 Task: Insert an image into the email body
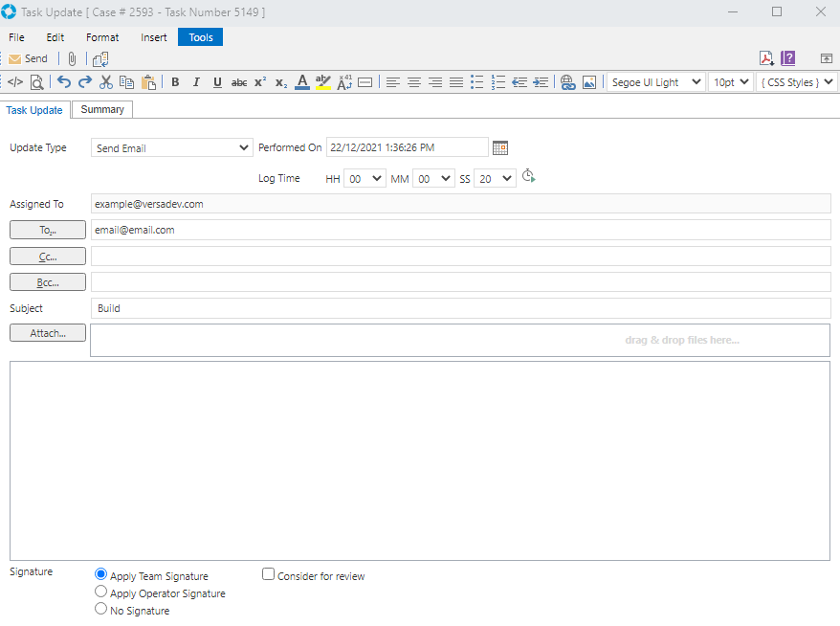(x=589, y=81)
